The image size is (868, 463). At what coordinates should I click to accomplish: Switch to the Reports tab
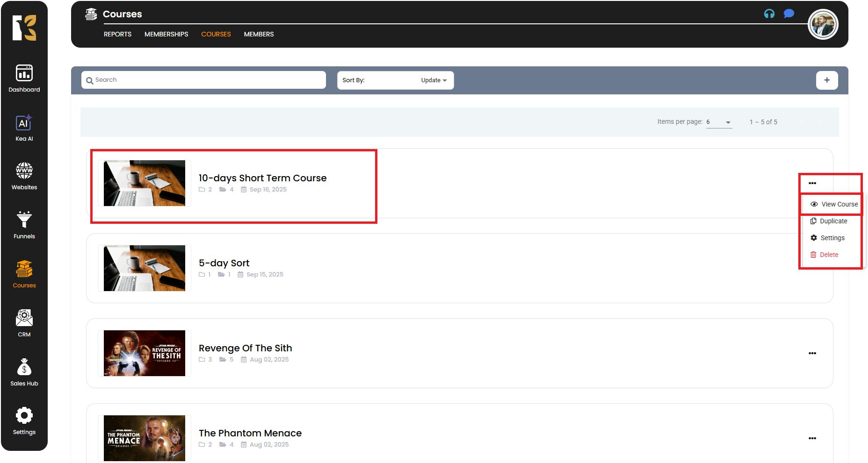[x=117, y=34]
